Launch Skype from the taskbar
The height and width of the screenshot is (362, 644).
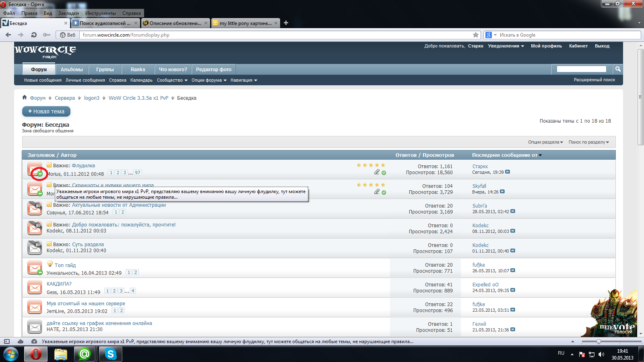pyautogui.click(x=110, y=354)
